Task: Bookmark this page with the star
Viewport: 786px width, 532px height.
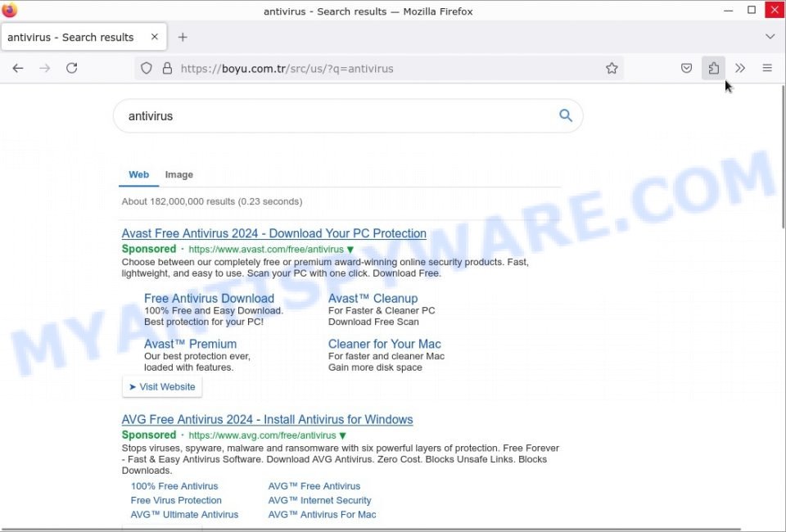Action: 612,68
